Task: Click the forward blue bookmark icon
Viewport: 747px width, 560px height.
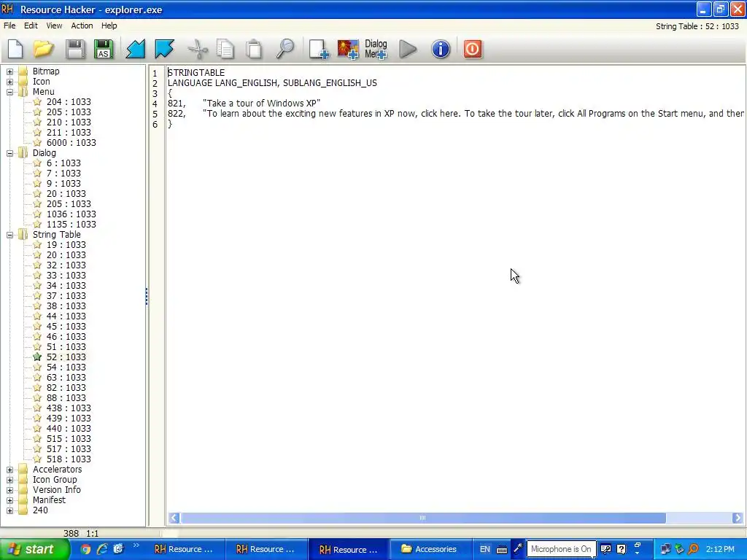Action: point(164,49)
